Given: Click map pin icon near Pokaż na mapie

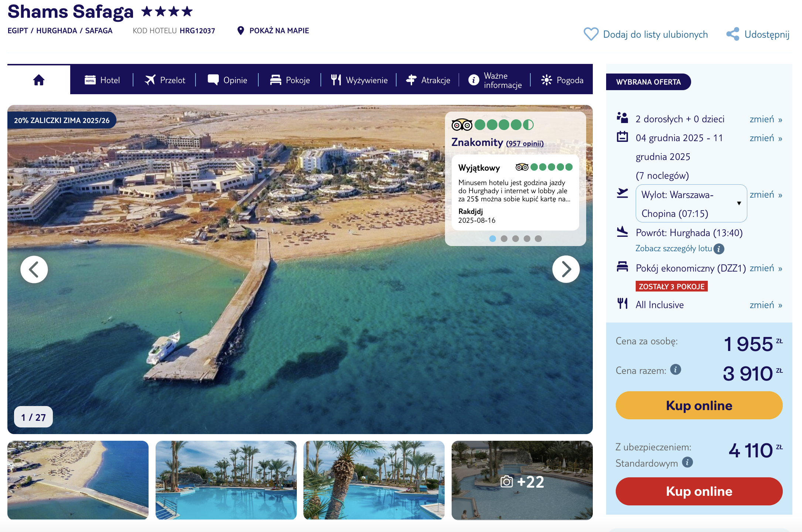Looking at the screenshot, I should pyautogui.click(x=241, y=31).
